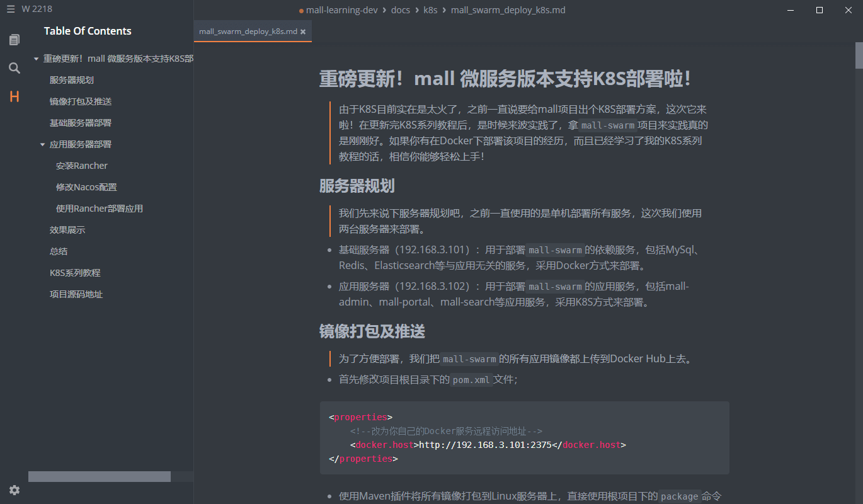Click mall-learning-dev in the breadcrumb
This screenshot has width=863, height=504.
tap(341, 10)
